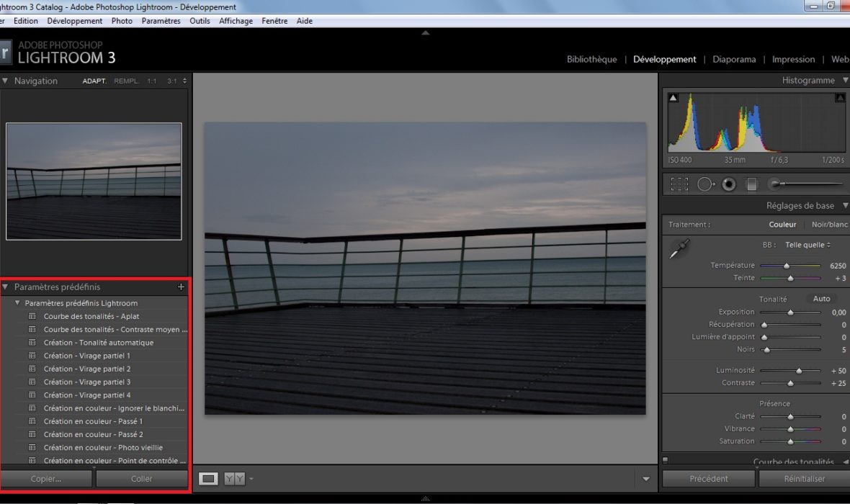Collapse the Paramètres prédéfinis Lightroom folder
This screenshot has height=504, width=850.
tap(18, 303)
